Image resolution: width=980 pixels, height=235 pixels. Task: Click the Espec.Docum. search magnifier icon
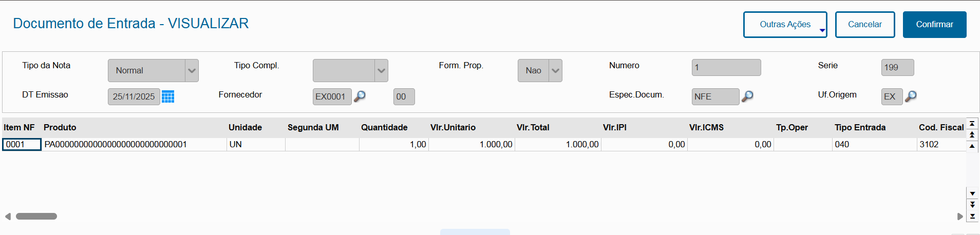click(748, 96)
